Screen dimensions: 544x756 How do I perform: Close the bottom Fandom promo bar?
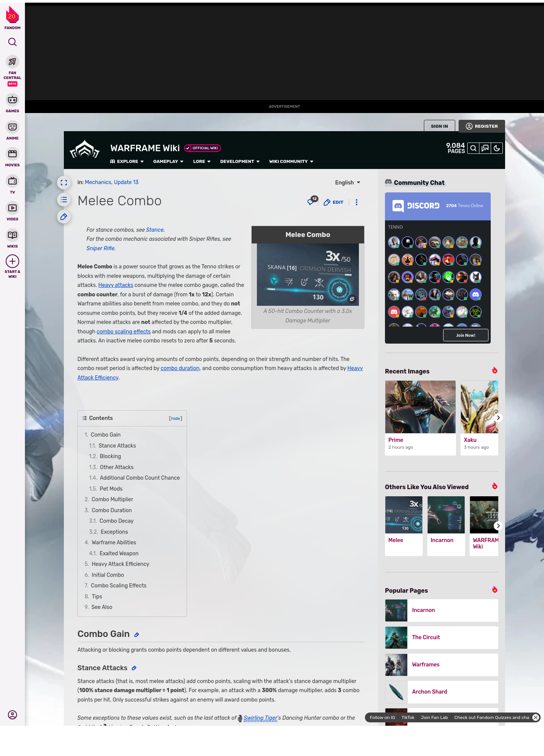pos(536,717)
